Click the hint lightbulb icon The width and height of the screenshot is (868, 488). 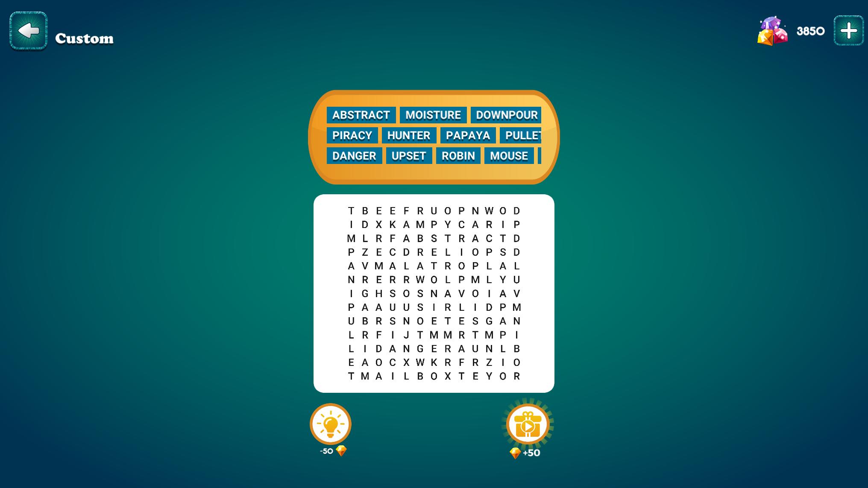[x=331, y=424]
